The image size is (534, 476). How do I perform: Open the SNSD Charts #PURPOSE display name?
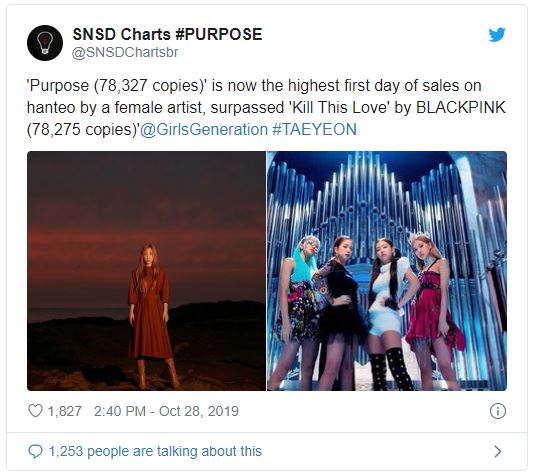168,34
